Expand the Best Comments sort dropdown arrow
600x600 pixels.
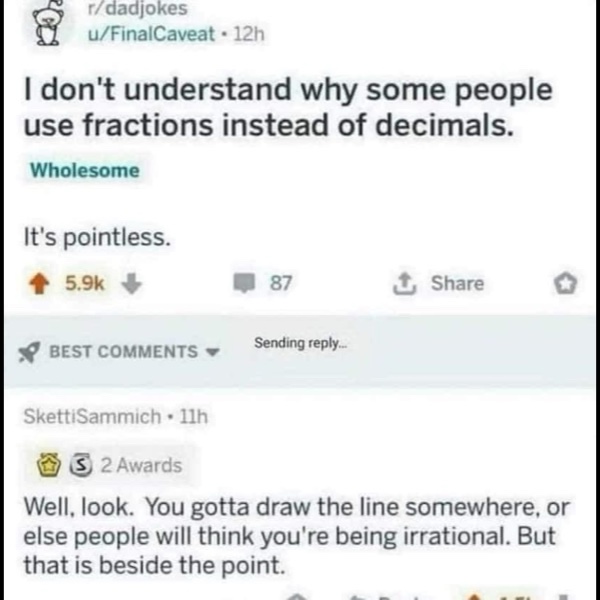coord(211,351)
